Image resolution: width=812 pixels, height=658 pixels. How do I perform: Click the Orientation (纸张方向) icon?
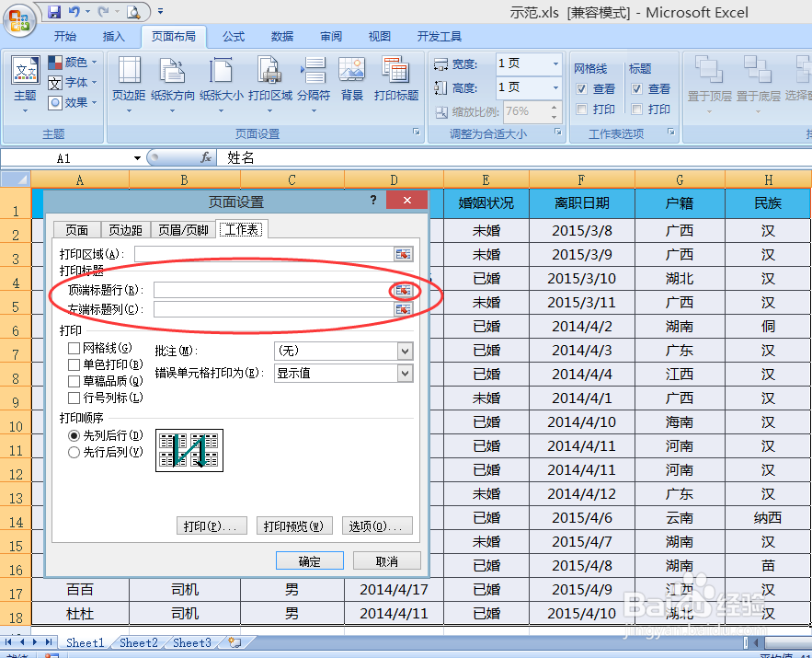point(173,71)
